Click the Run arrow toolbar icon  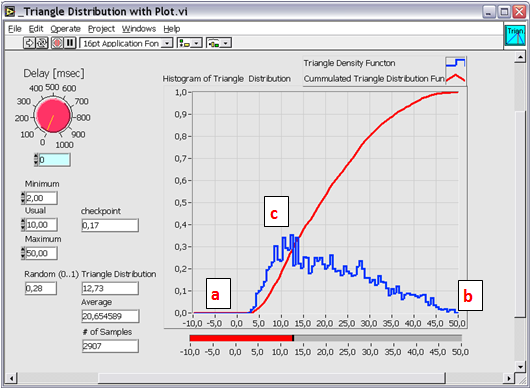[x=29, y=43]
